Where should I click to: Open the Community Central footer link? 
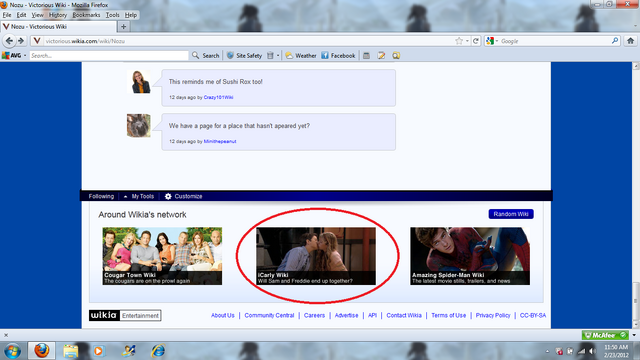pyautogui.click(x=269, y=316)
